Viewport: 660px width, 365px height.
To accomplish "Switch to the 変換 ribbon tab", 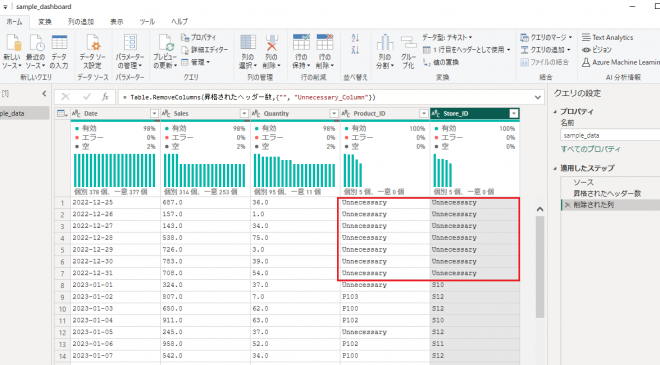I will click(x=45, y=21).
